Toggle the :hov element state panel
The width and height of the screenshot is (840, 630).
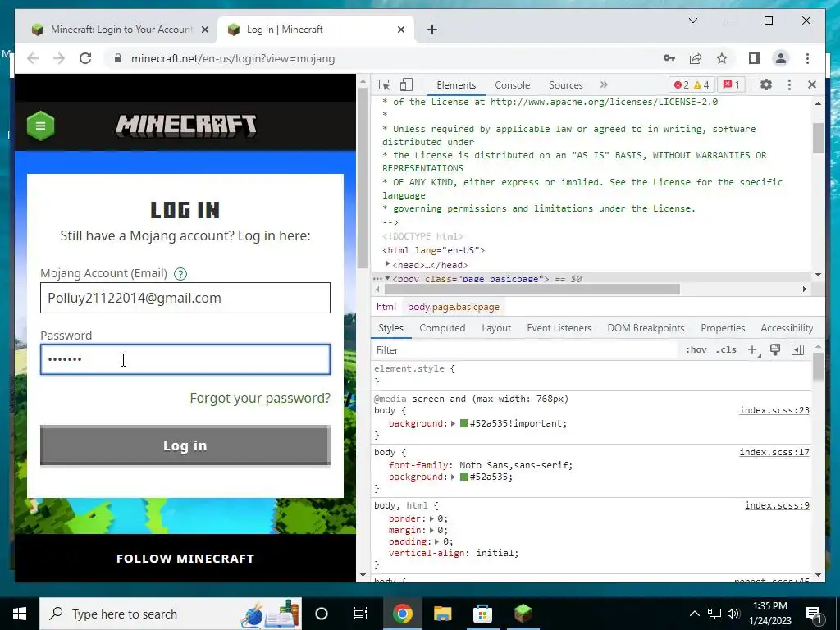point(696,349)
